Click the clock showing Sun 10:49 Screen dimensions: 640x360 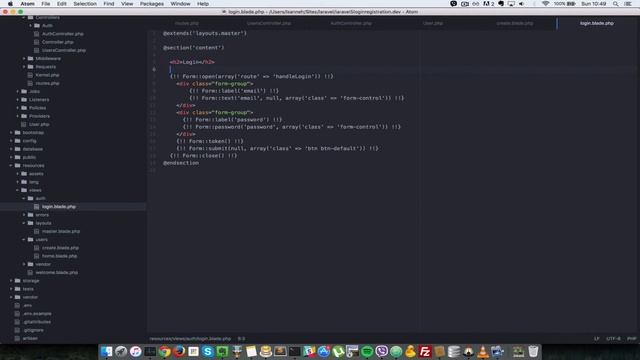pos(593,4)
